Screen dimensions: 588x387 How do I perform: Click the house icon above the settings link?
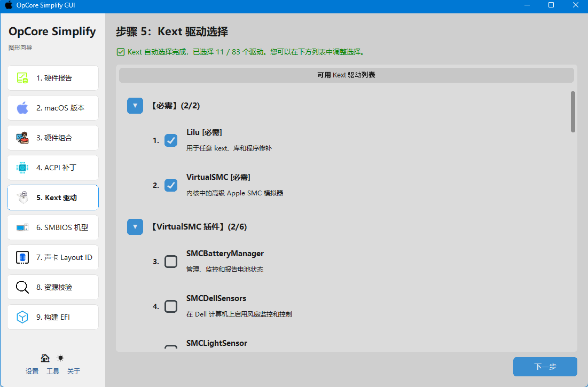click(x=45, y=358)
